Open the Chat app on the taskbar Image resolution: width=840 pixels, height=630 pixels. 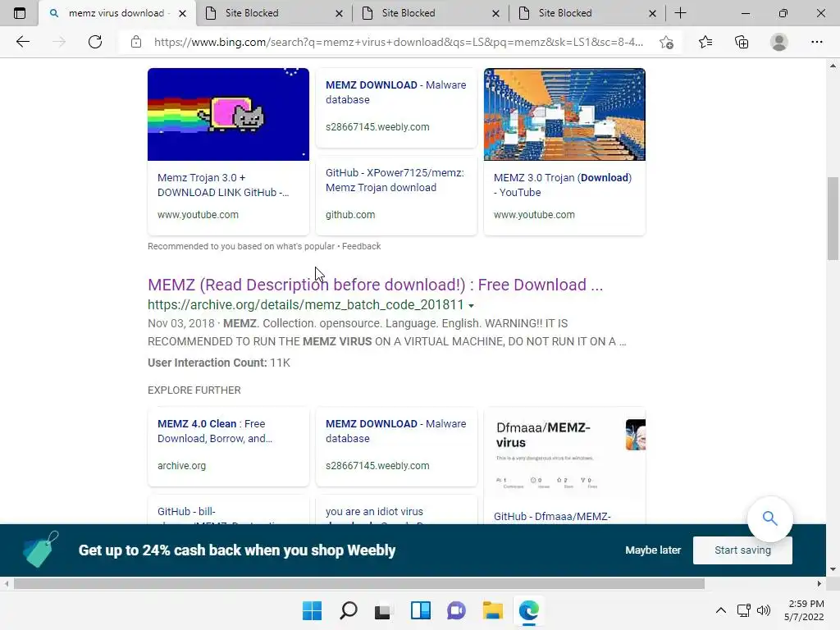[456, 610]
